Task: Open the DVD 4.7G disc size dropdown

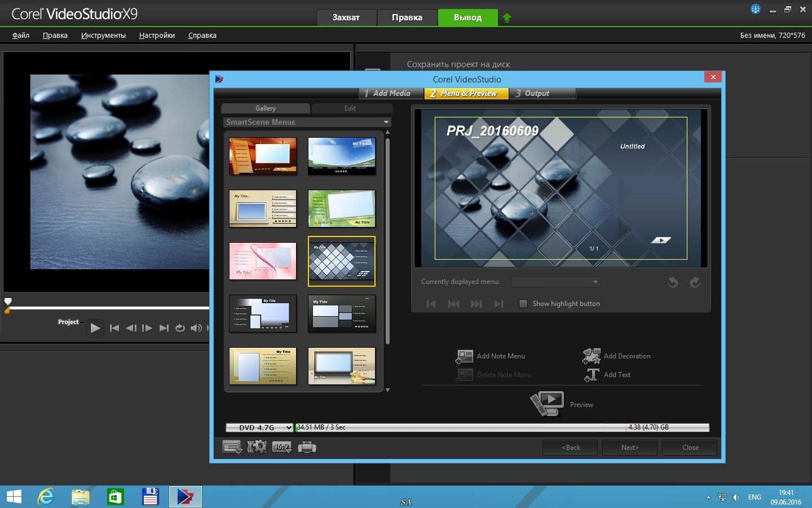Action: click(x=259, y=427)
